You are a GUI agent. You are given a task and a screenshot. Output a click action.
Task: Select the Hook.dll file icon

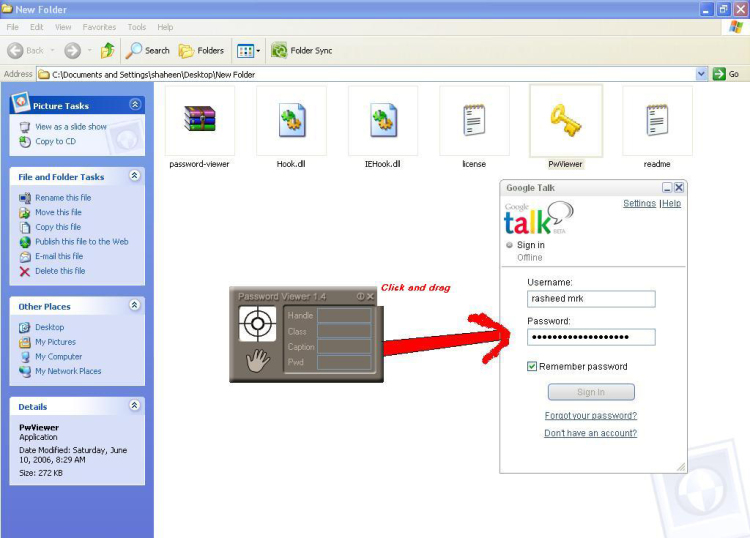(292, 120)
